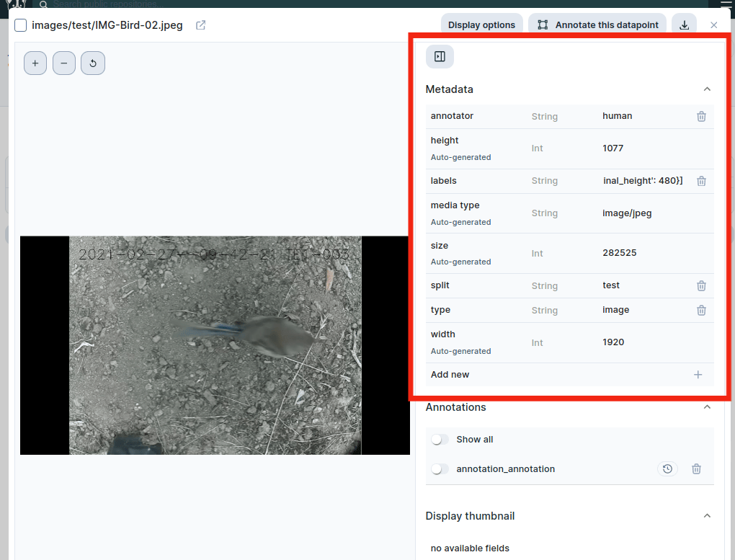Add new metadata field
Viewport: 735px width, 560px height.
tap(698, 375)
